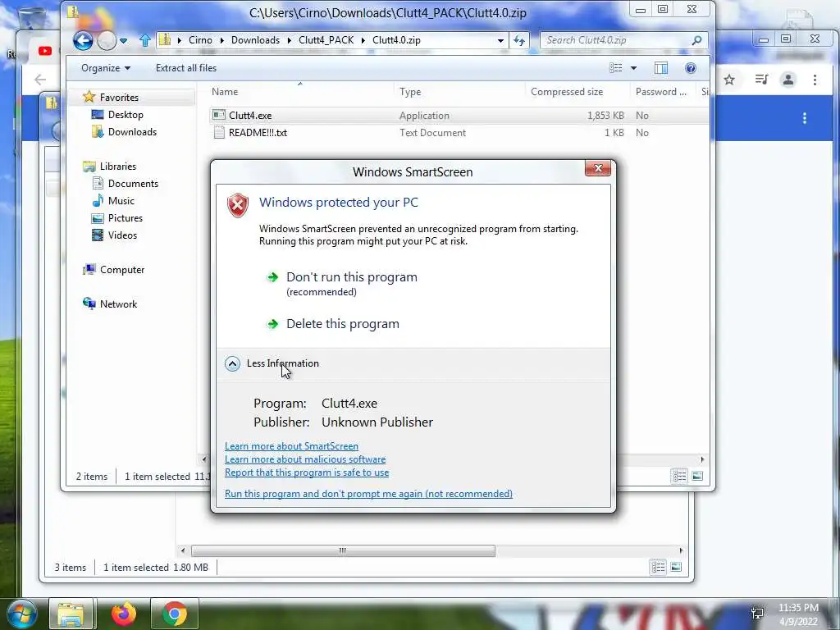Click the Clutt4_PACK breadcrumb segment
The height and width of the screenshot is (630, 840).
[x=326, y=40]
